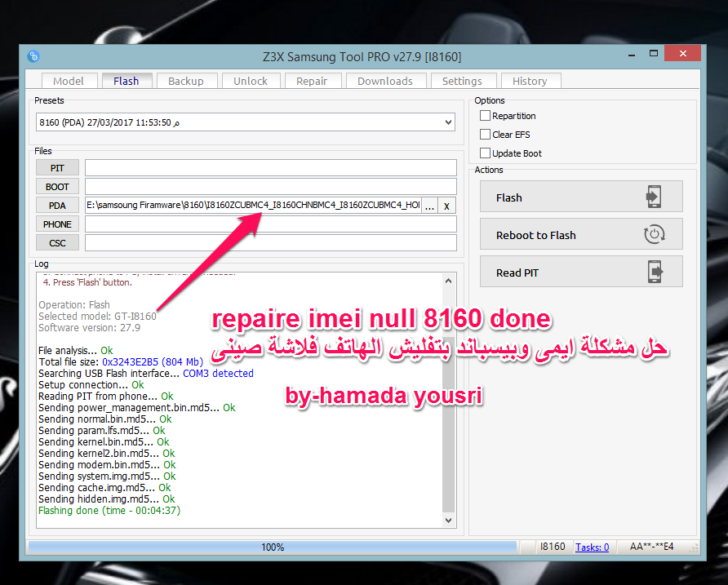Click the PHONE file path field
728x585 pixels.
(x=271, y=224)
